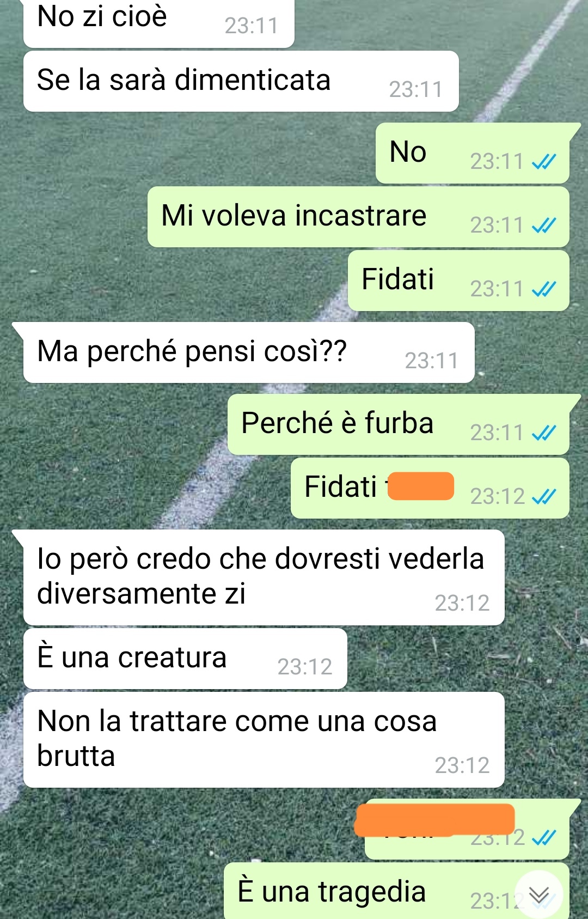The image size is (588, 919).
Task: Tap the orange redaction in second "Fidati" message
Action: click(420, 486)
